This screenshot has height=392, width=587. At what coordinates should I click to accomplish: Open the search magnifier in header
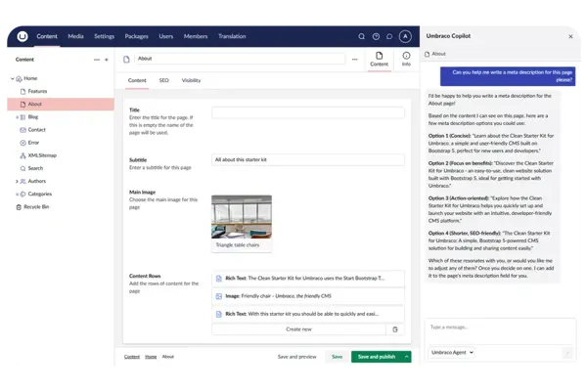(x=361, y=36)
